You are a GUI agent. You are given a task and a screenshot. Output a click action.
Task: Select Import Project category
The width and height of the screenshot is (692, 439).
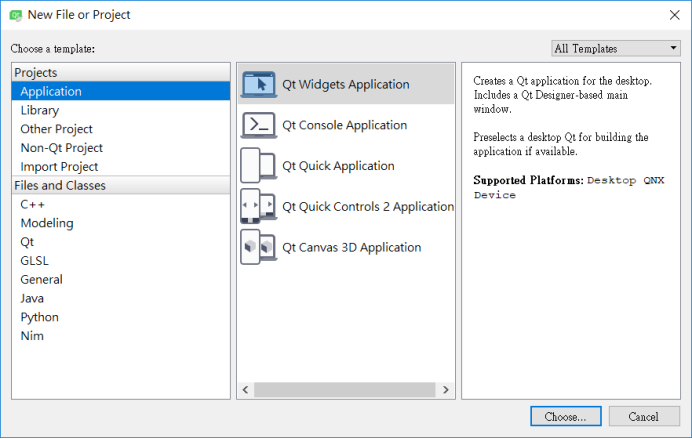[x=59, y=167]
